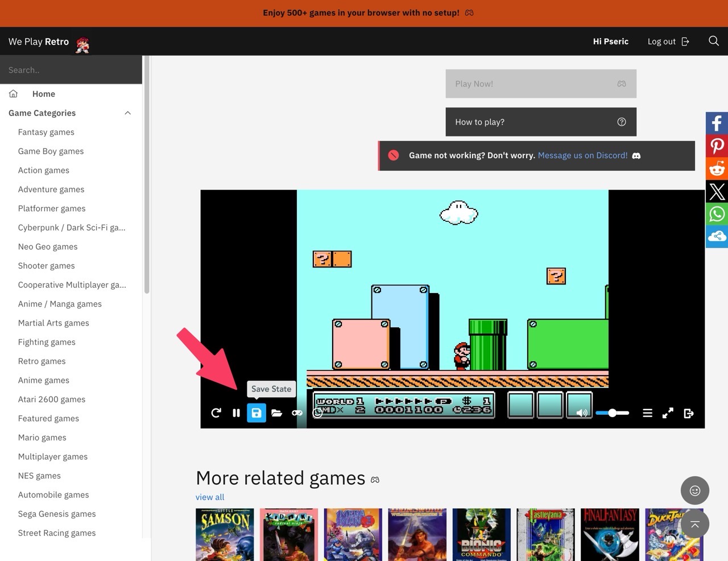Screen dimensions: 728x561
Task: Open Adventure games category
Action: tap(51, 189)
